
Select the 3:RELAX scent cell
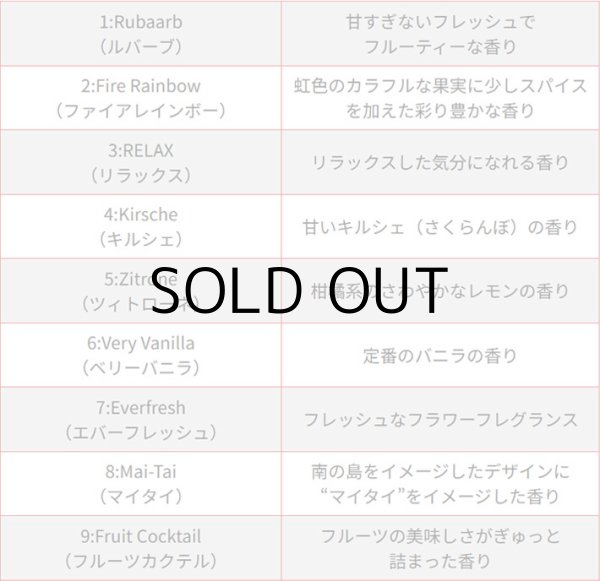pyautogui.click(x=141, y=162)
